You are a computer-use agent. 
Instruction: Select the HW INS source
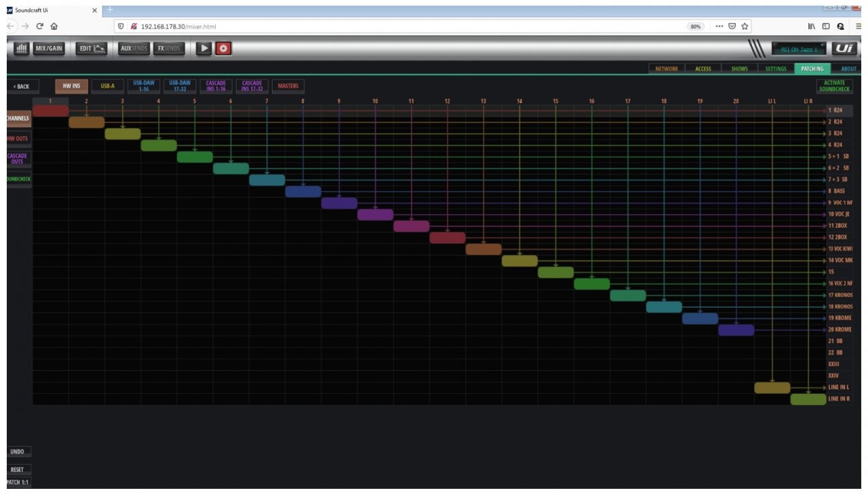71,86
